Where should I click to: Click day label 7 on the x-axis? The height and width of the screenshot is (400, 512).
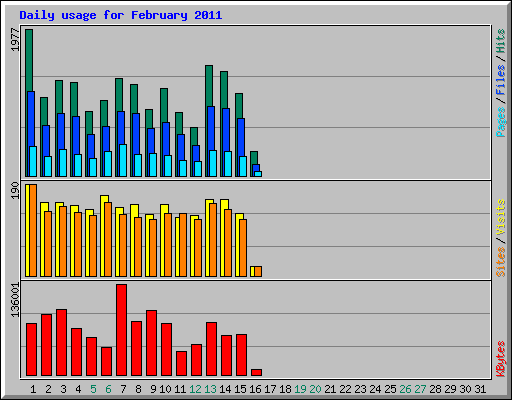tap(123, 389)
